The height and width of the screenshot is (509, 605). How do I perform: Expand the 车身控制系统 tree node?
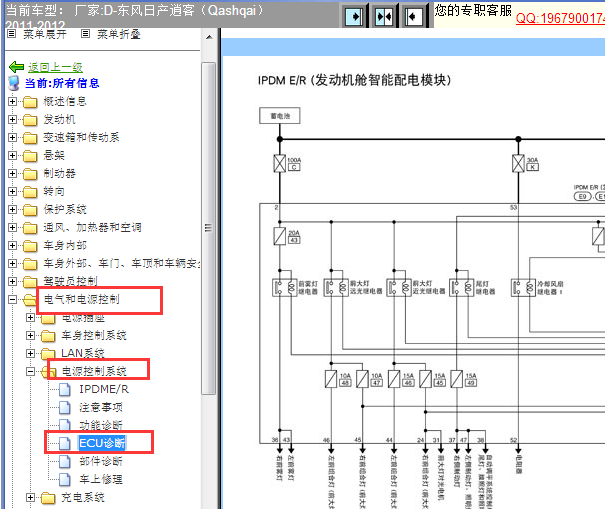pos(30,335)
